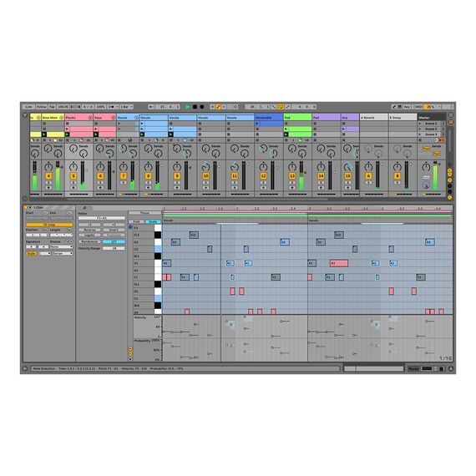The image size is (476, 476).
Task: Select the A Reverb return track header
Action: point(374,118)
